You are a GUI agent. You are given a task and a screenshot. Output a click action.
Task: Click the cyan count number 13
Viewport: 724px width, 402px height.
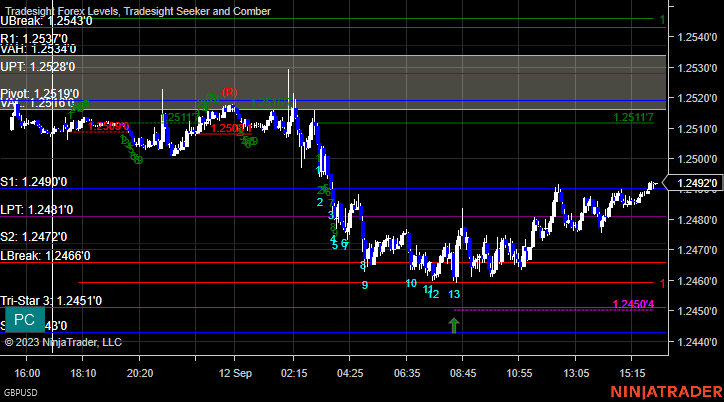454,294
